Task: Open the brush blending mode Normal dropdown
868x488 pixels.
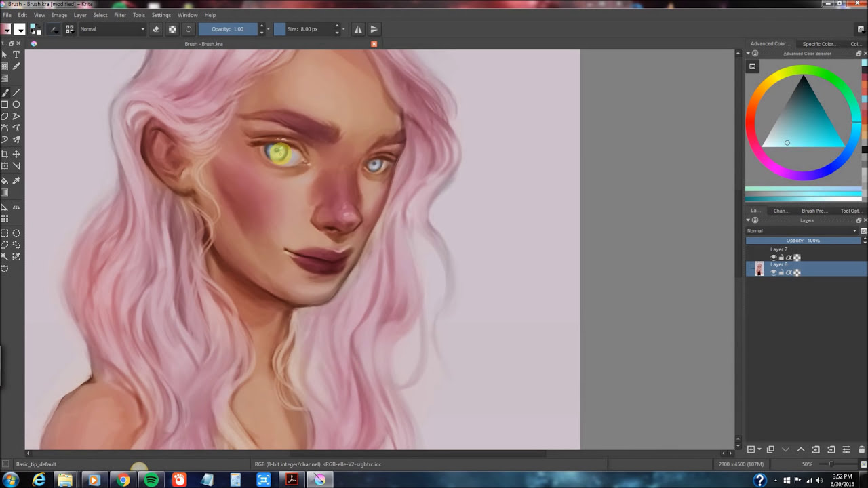Action: click(112, 29)
